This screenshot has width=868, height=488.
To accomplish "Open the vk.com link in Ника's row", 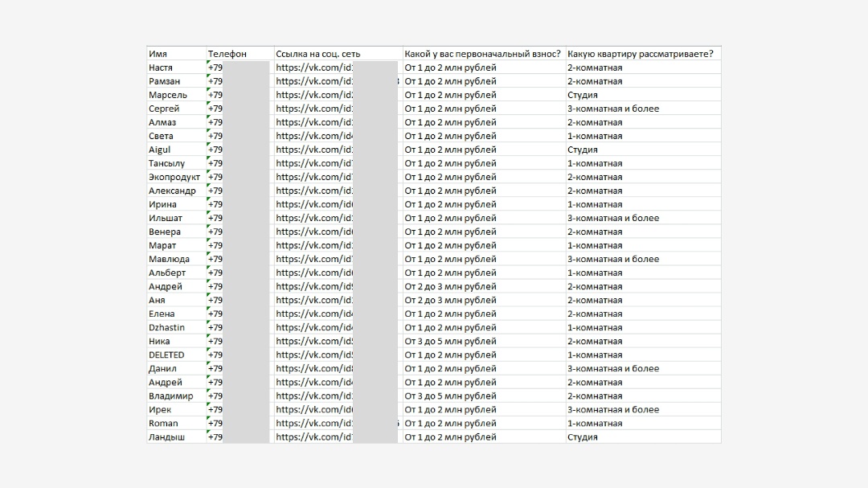I will 314,341.
